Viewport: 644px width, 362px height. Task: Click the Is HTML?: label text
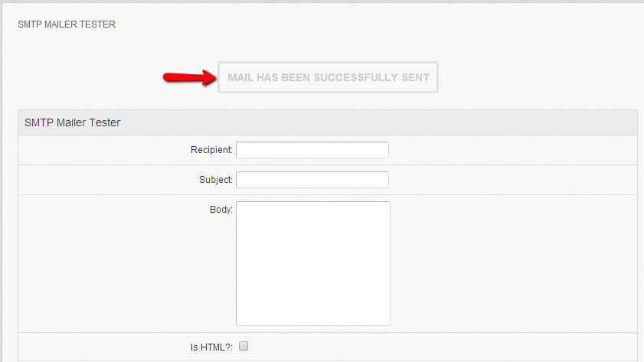[x=211, y=347]
